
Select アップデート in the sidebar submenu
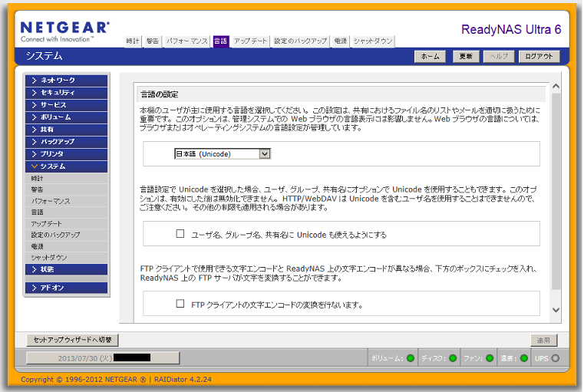(66, 224)
